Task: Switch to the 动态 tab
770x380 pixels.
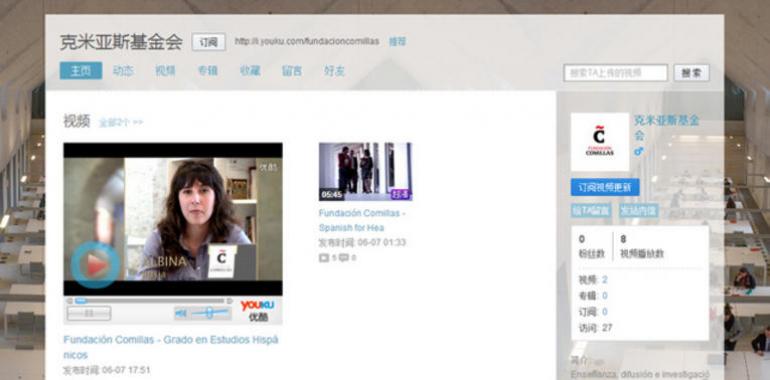Action: pyautogui.click(x=123, y=71)
